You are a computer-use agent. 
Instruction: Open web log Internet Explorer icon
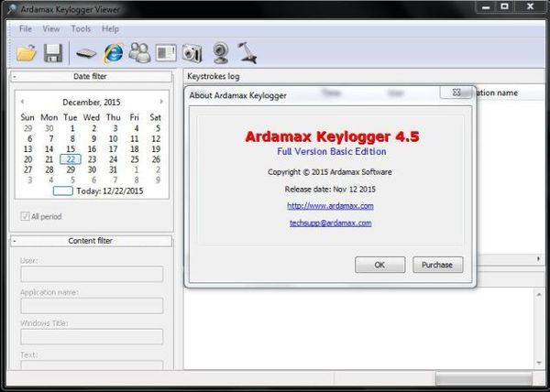coord(114,53)
